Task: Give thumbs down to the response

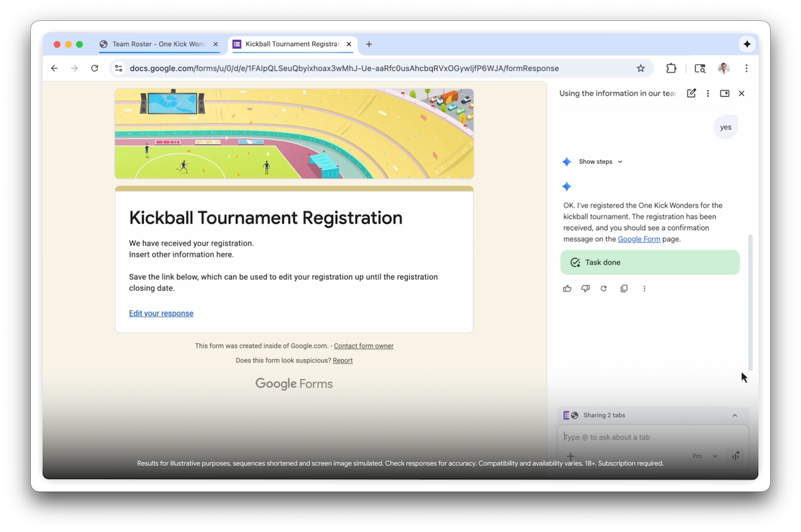Action: (585, 289)
